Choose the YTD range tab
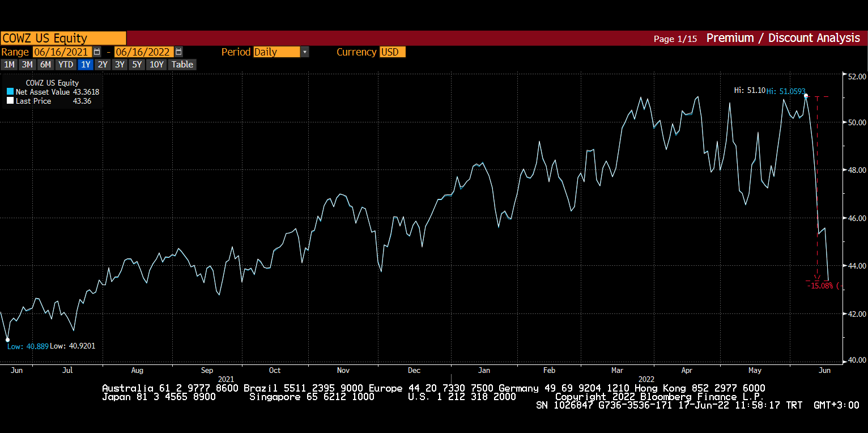 pyautogui.click(x=66, y=65)
